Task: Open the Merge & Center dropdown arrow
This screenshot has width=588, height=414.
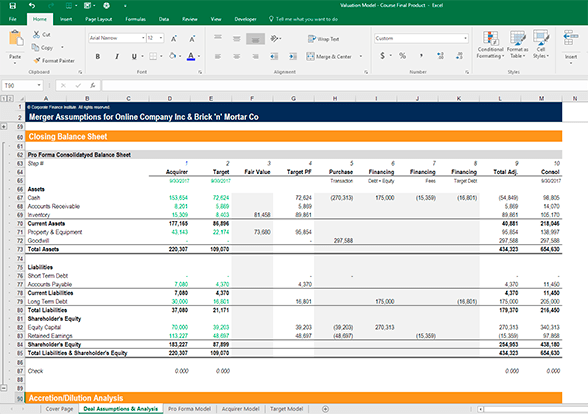Action: (361, 57)
